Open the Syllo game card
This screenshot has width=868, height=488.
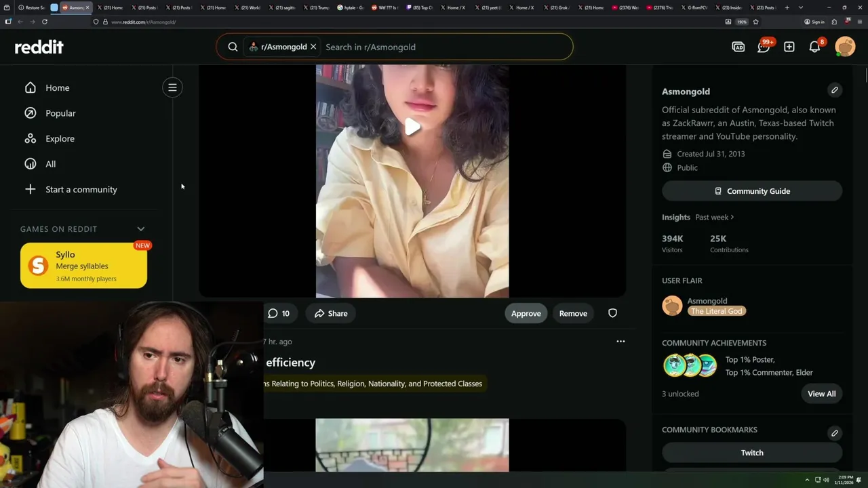(x=83, y=266)
